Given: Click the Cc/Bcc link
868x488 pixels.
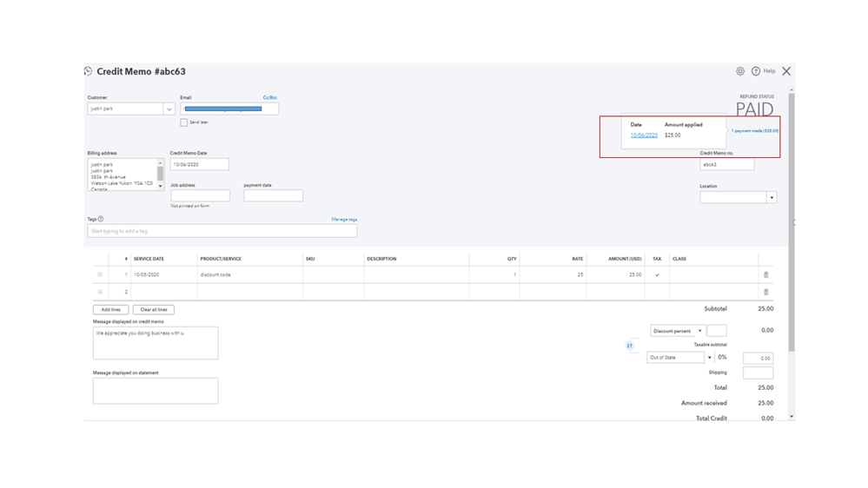Looking at the screenshot, I should coord(270,98).
